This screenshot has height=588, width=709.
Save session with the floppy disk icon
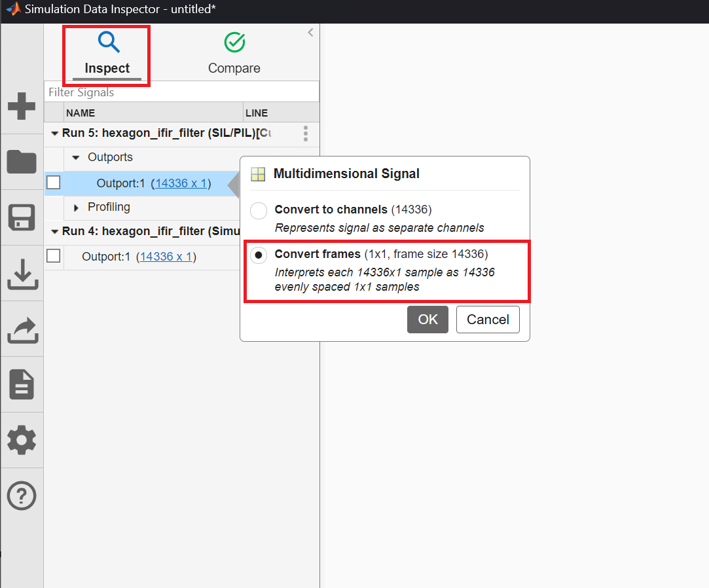click(x=22, y=217)
